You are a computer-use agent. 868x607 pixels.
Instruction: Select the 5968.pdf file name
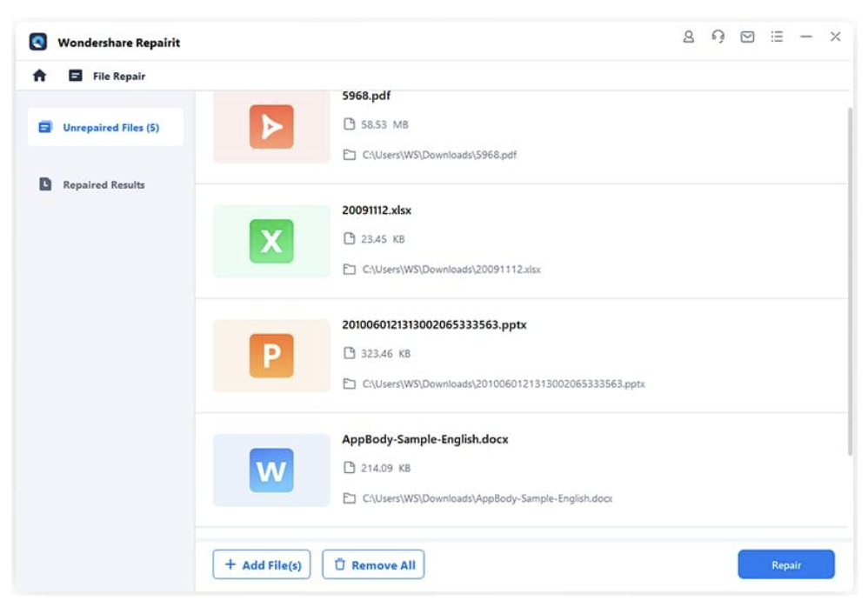tap(366, 96)
